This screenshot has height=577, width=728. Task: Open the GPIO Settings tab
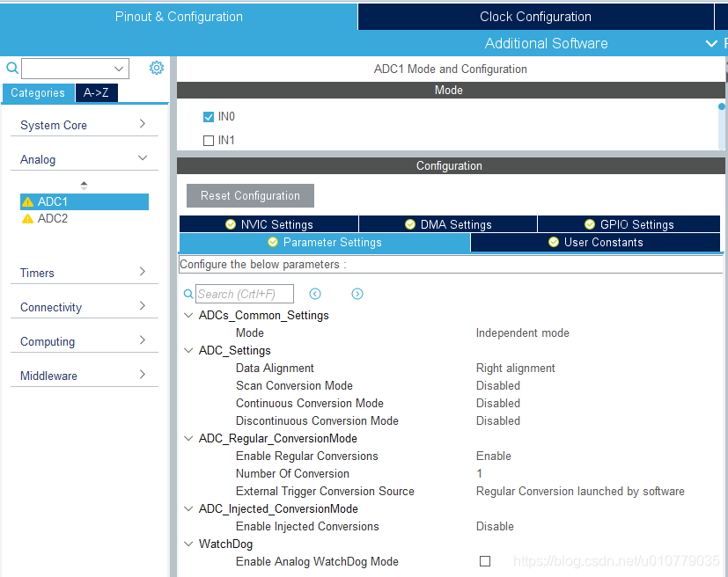coord(629,224)
